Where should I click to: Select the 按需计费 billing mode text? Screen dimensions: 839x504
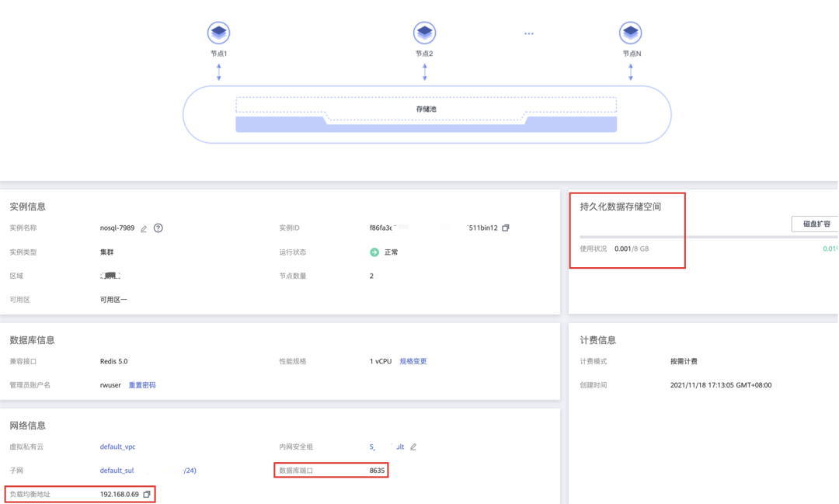click(684, 361)
